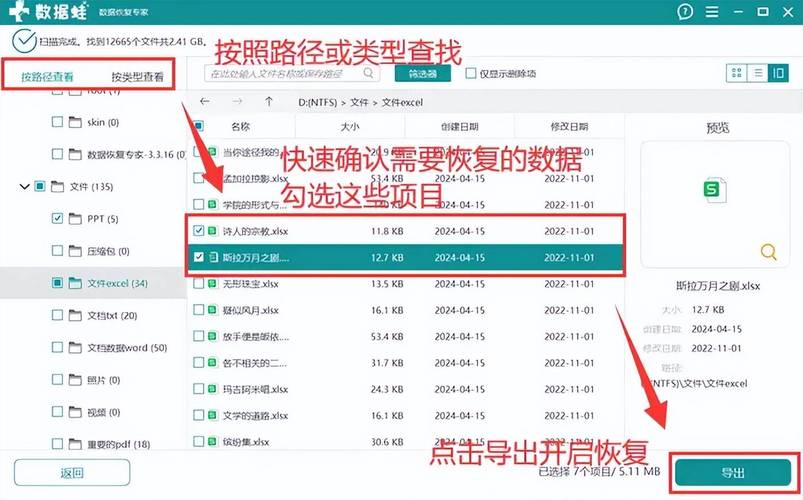Switch to thumbnail grid view
The image size is (803, 500).
736,73
